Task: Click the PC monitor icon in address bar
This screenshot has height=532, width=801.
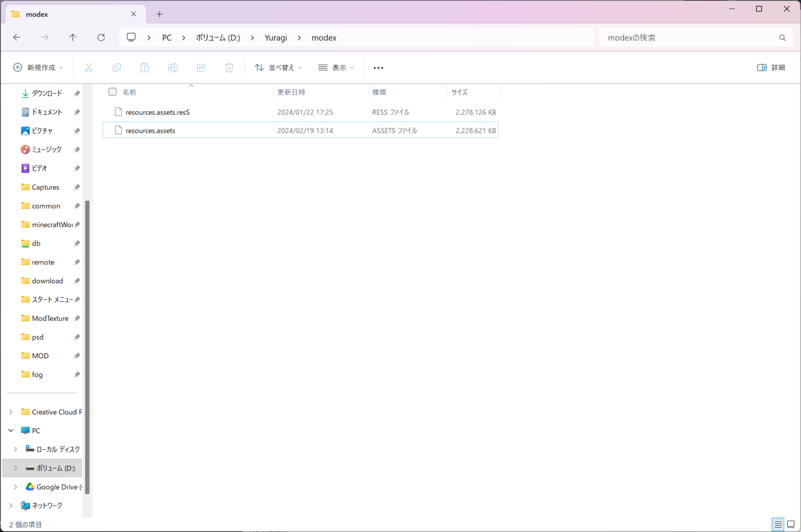Action: point(131,37)
